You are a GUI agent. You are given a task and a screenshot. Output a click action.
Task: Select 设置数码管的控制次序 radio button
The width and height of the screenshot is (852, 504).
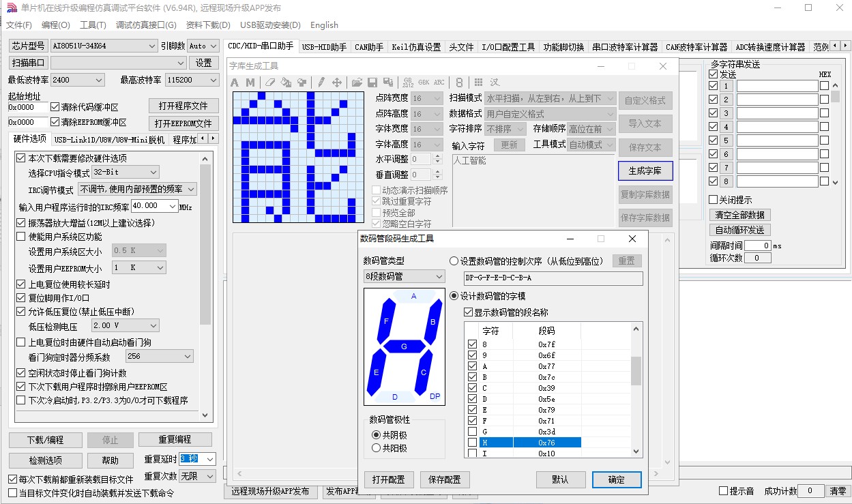pyautogui.click(x=454, y=261)
